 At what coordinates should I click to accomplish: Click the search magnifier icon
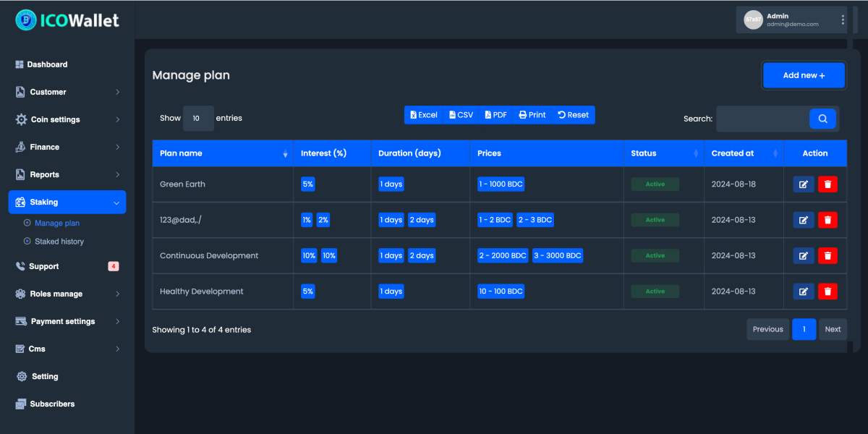pos(822,118)
